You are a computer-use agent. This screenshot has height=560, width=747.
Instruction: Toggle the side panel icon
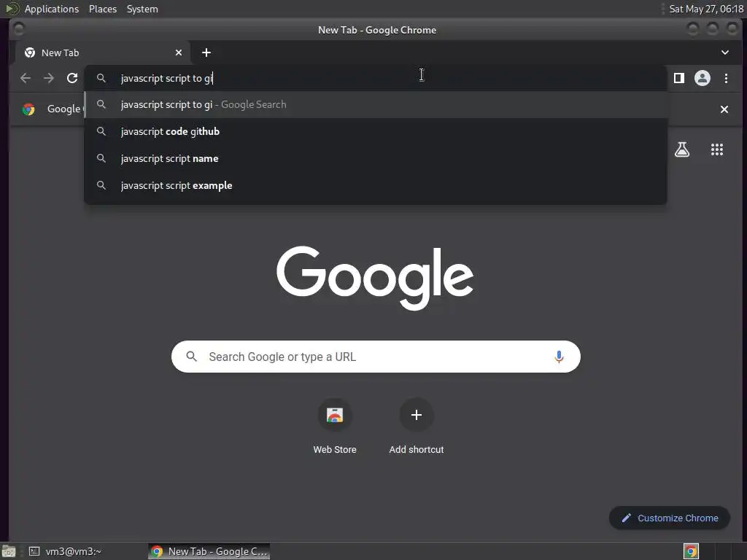coord(679,78)
